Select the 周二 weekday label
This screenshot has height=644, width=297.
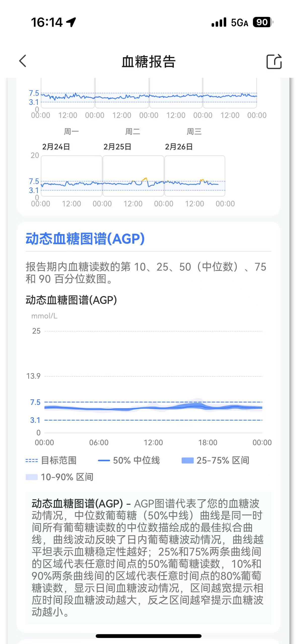[x=133, y=132]
